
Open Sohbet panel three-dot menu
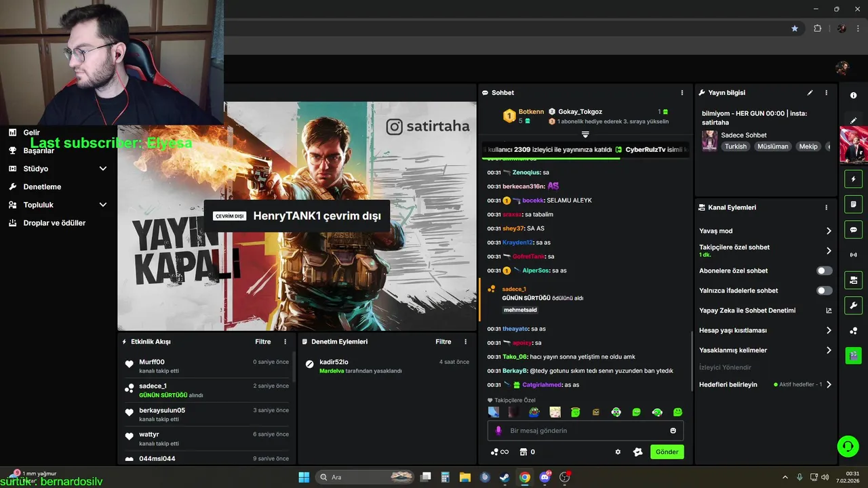(x=682, y=93)
